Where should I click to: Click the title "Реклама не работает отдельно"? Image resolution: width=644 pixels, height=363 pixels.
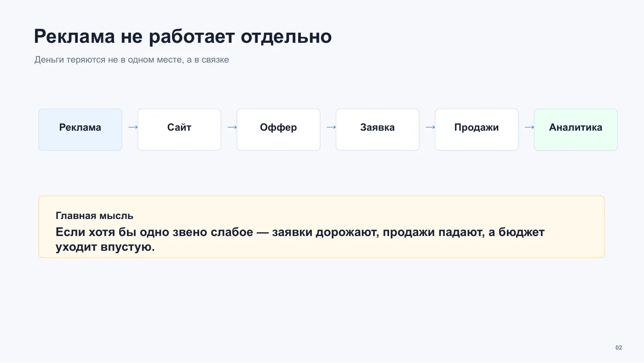pos(183,36)
